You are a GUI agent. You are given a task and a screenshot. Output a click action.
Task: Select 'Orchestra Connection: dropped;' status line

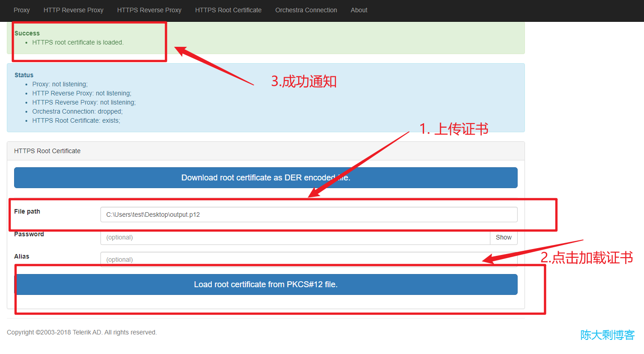77,111
